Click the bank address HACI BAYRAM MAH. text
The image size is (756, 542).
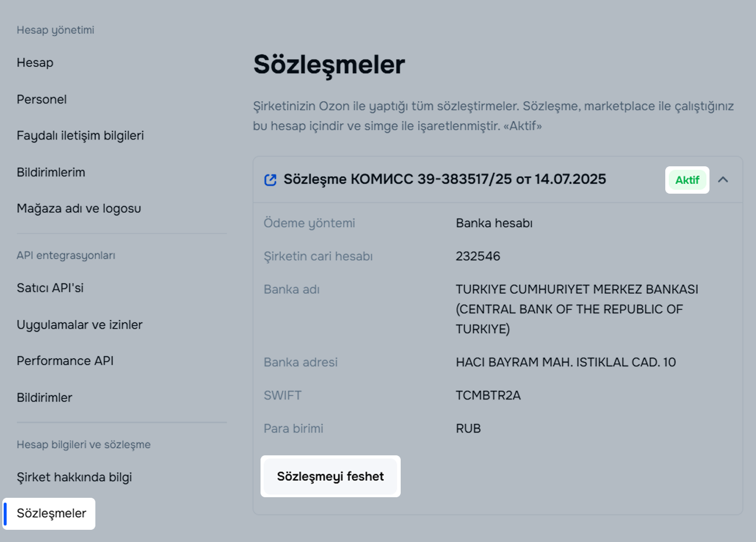pyautogui.click(x=565, y=362)
